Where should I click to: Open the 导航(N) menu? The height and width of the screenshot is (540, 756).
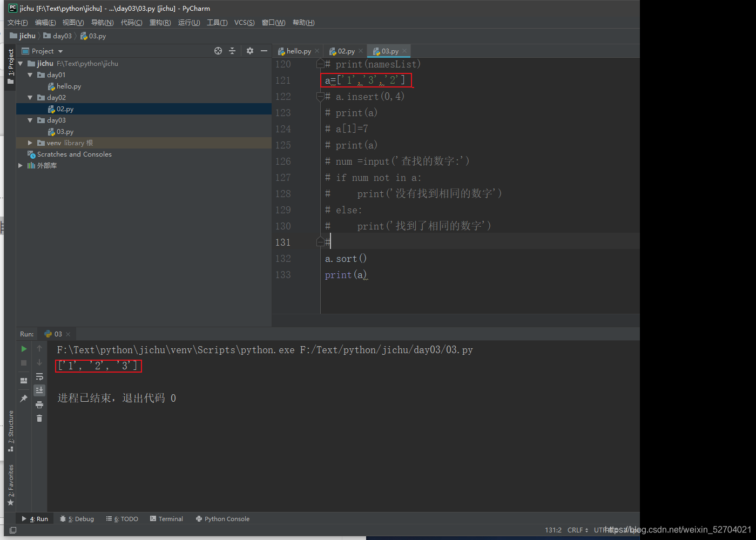(102, 23)
